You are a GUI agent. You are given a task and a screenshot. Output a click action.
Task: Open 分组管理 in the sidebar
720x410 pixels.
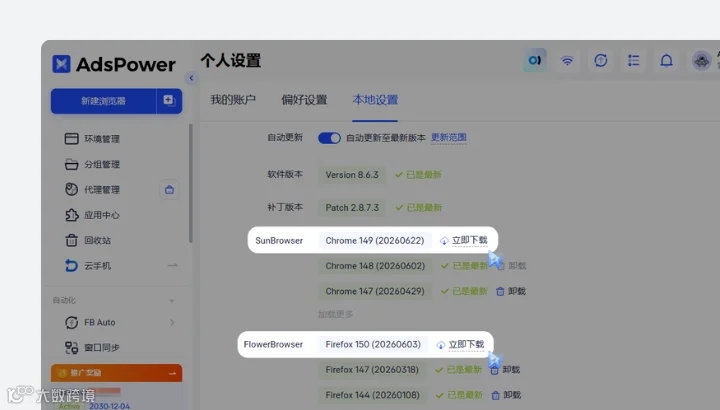tap(101, 164)
